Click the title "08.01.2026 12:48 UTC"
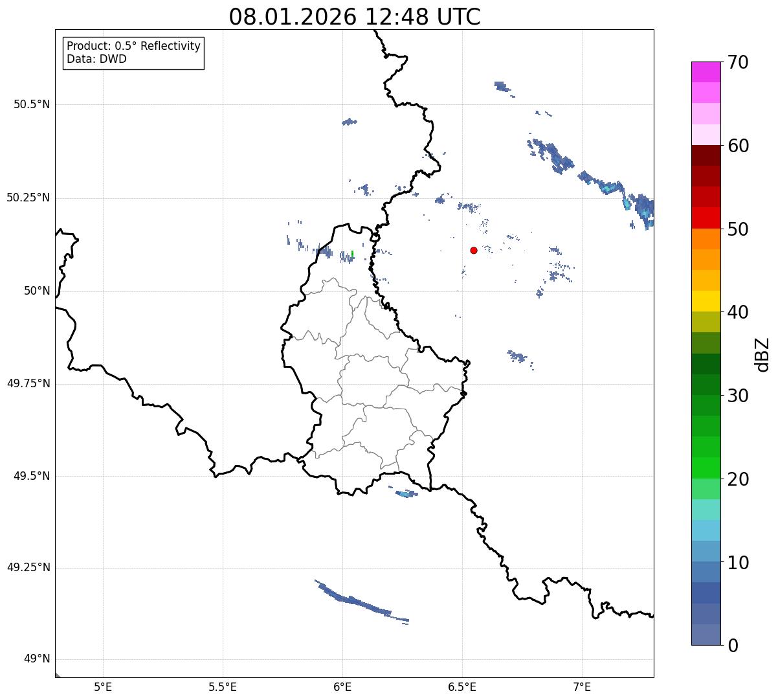This screenshot has height=700, width=778. [355, 16]
